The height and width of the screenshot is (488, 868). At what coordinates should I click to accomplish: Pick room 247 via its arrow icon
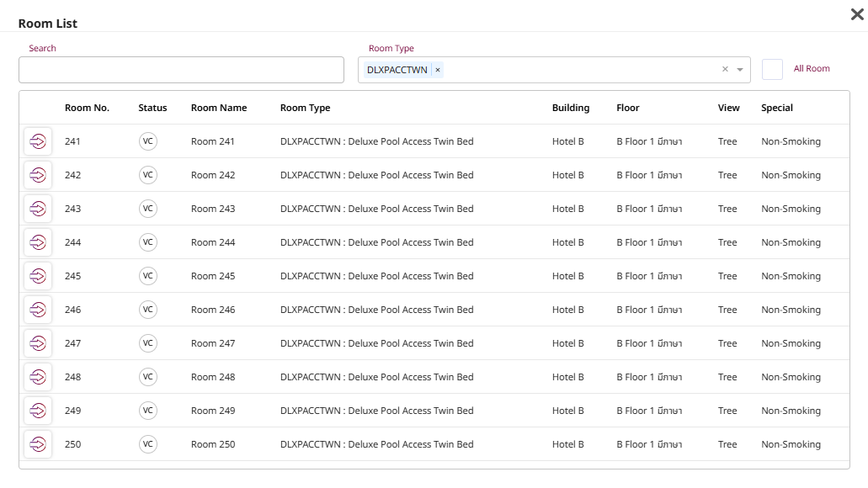(38, 343)
